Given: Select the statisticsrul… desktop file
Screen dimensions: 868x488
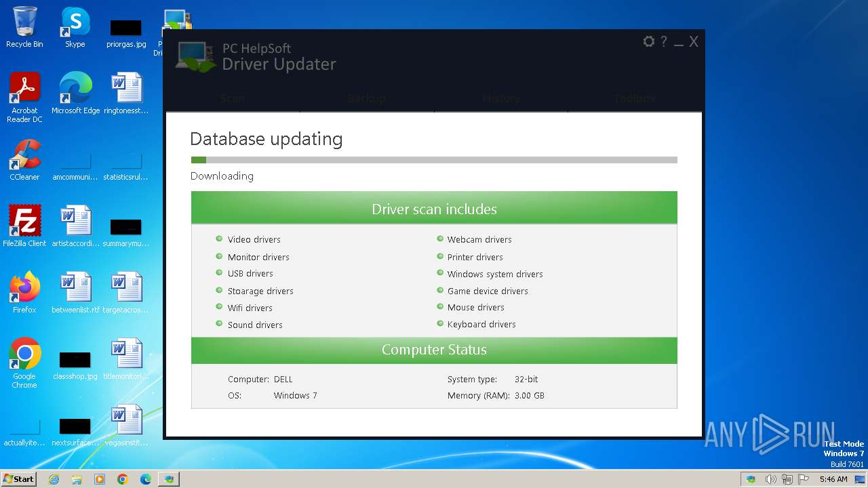Looking at the screenshot, I should click(126, 165).
